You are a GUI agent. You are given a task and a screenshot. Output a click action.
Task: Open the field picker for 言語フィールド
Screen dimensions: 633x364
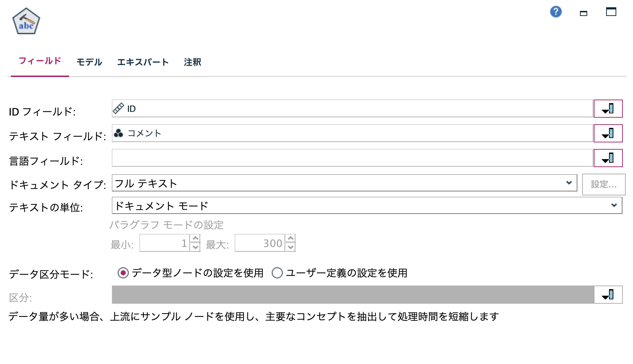tap(608, 158)
